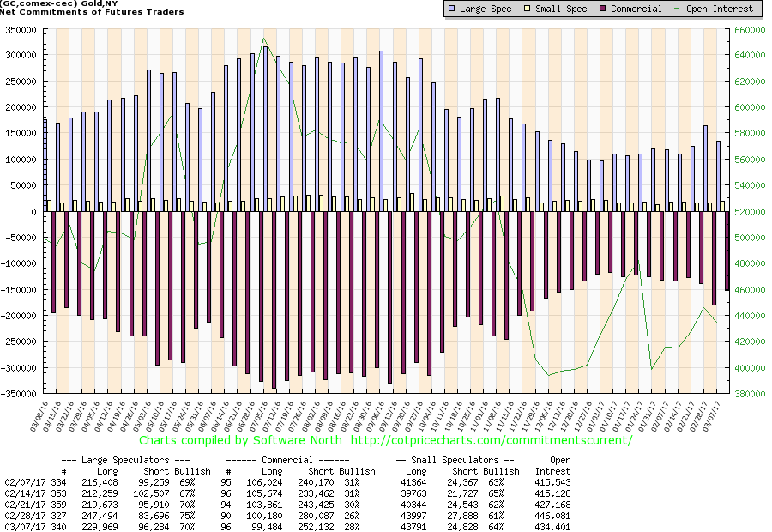Click the 252,132 Commercial short value
This screenshot has width=772, height=532.
[327, 524]
